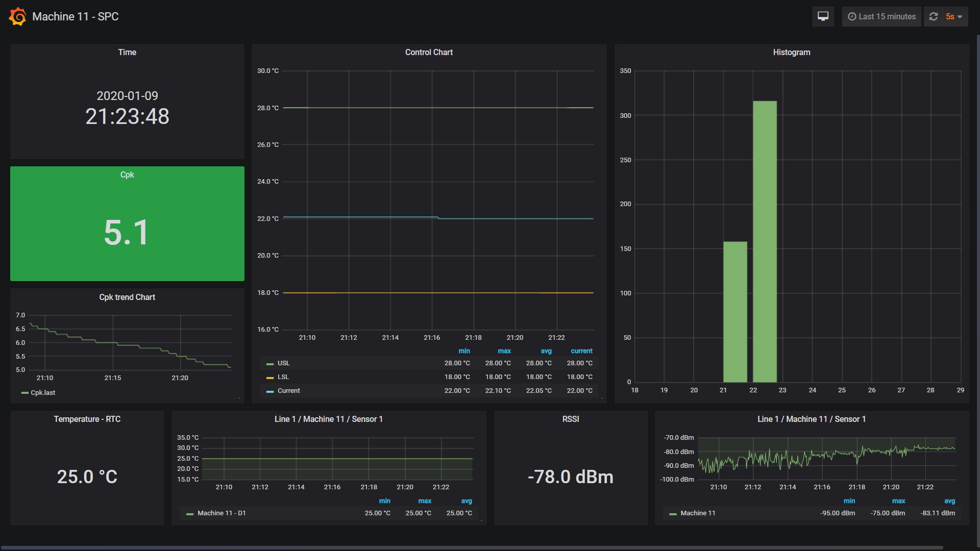The width and height of the screenshot is (980, 551).
Task: Click the Cpk.last legend color swatch
Action: click(24, 393)
